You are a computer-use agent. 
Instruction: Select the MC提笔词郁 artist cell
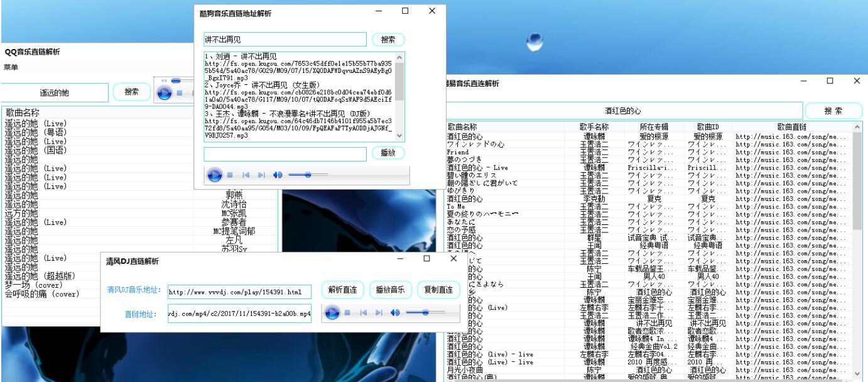[234, 231]
